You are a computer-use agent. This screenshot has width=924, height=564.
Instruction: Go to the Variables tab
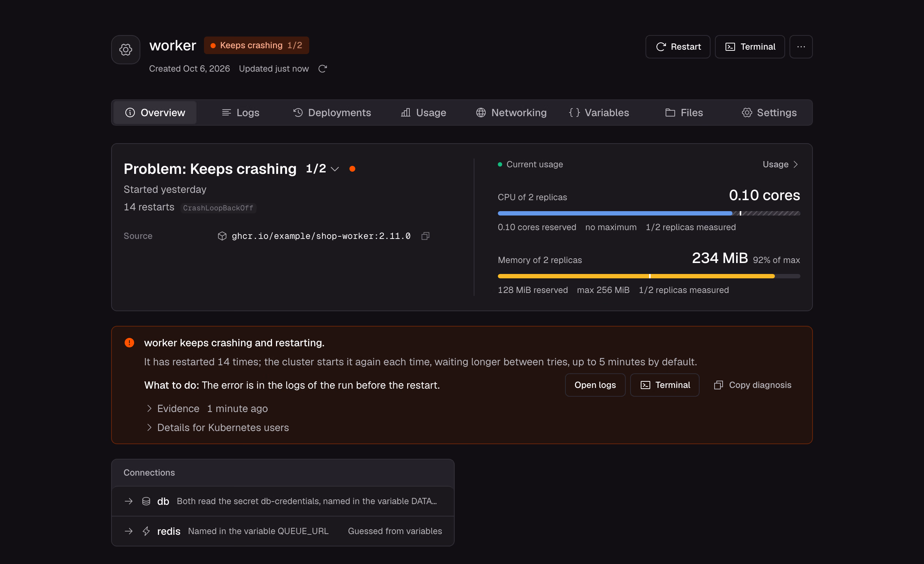(599, 113)
